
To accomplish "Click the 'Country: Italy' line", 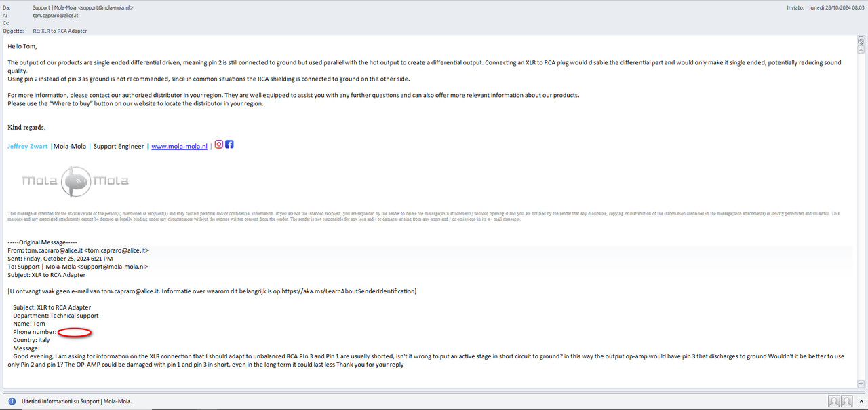I will coord(31,340).
